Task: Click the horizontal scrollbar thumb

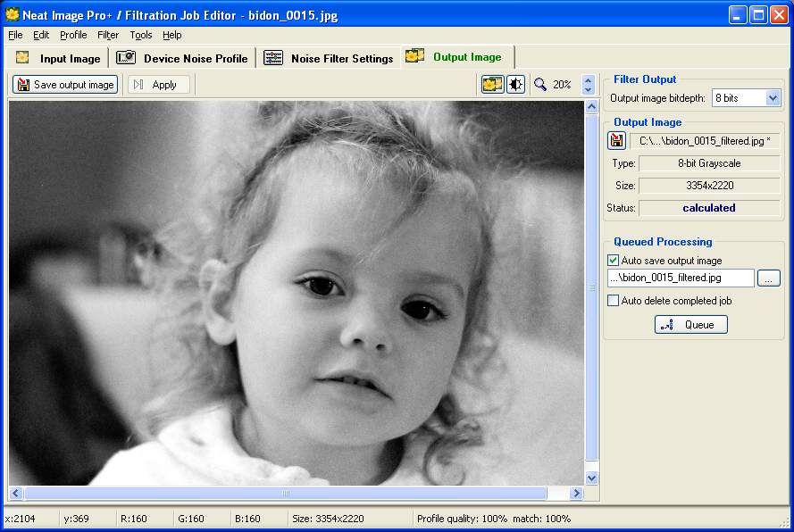Action: click(286, 493)
